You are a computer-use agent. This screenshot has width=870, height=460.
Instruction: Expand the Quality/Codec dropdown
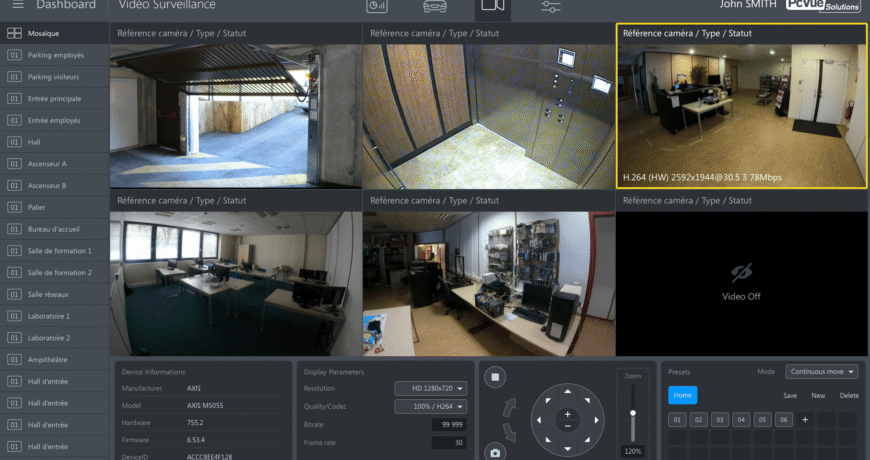(431, 406)
